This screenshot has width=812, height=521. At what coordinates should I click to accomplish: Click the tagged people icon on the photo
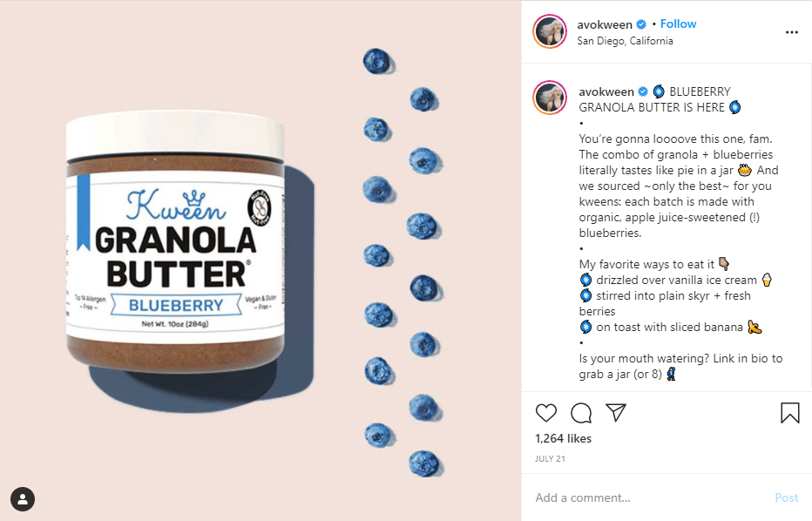(x=23, y=499)
